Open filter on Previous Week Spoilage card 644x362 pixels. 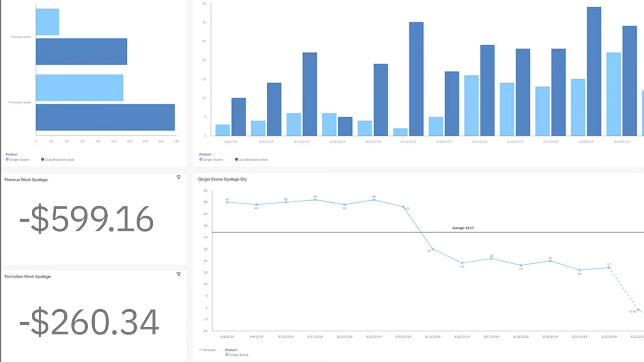[x=178, y=177]
